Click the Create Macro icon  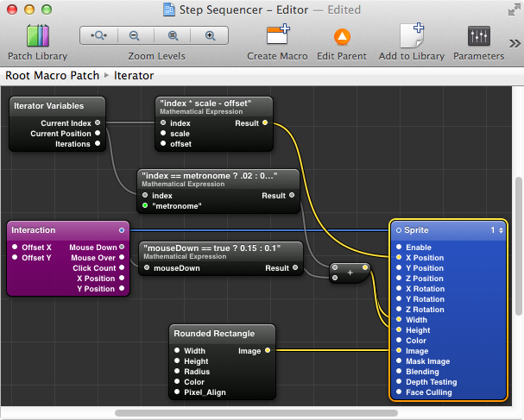click(277, 34)
